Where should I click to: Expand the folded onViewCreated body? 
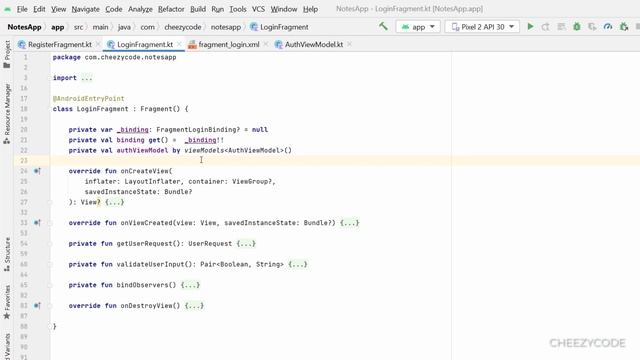tap(350, 223)
